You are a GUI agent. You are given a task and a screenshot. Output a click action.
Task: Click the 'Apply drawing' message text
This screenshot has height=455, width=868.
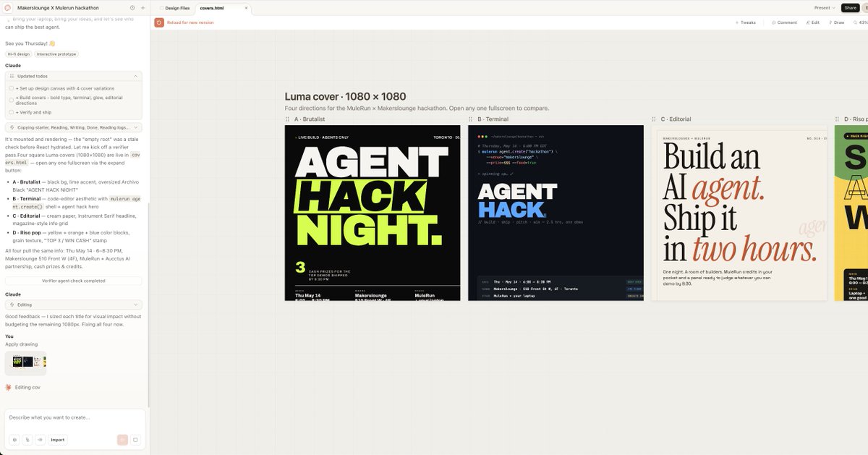[22, 344]
